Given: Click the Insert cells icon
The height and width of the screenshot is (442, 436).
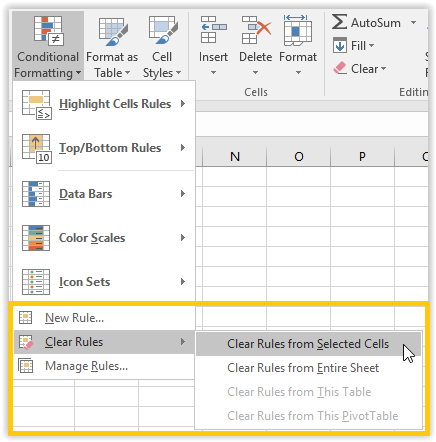Looking at the screenshot, I should tap(213, 30).
